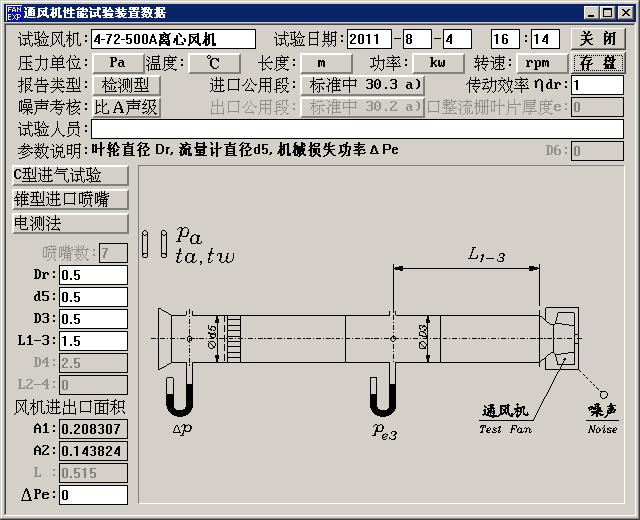Viewport: 640px width, 520px height.
Task: Click the 关闭 close button
Action: (x=598, y=39)
